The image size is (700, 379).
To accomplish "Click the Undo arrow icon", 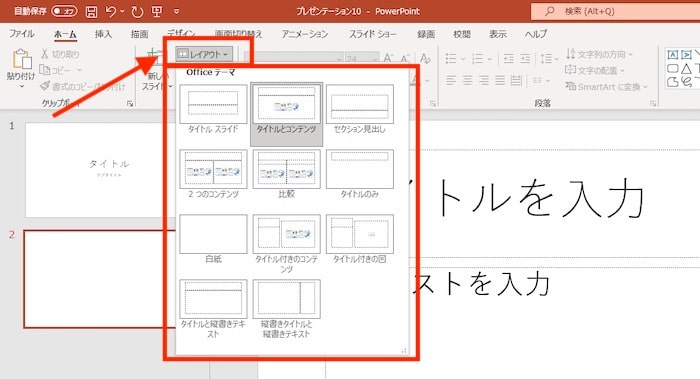I will pos(111,11).
